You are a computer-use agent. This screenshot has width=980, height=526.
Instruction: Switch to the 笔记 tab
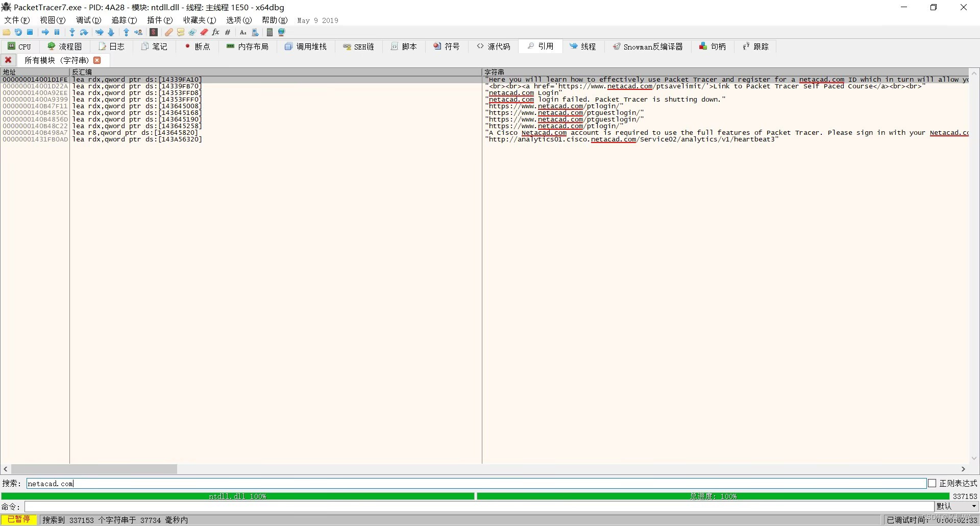pos(154,46)
